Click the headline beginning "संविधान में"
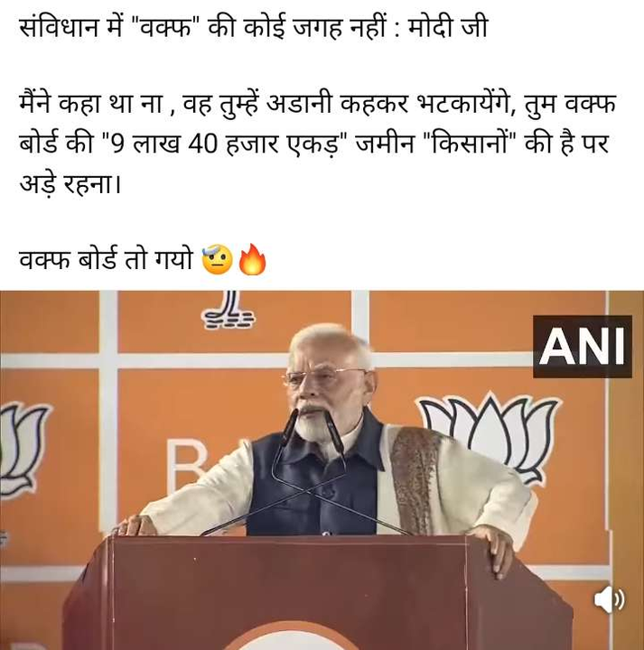This screenshot has width=644, height=650. tap(254, 28)
